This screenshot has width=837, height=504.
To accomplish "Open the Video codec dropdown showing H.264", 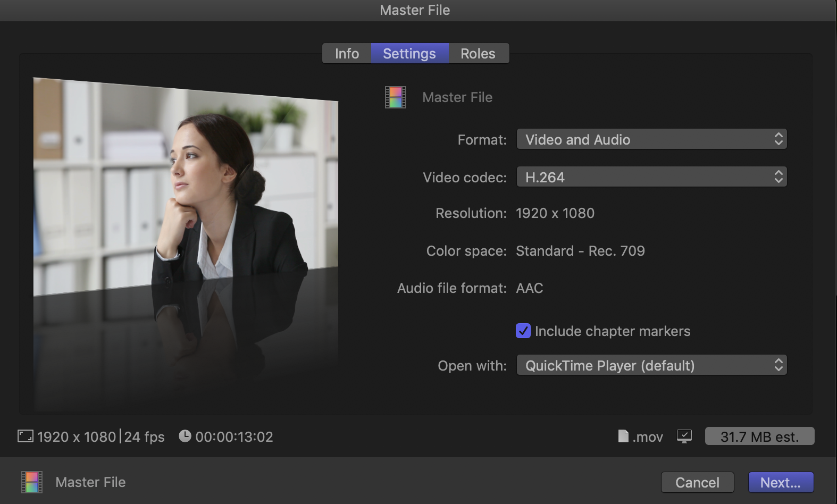I will pos(651,177).
